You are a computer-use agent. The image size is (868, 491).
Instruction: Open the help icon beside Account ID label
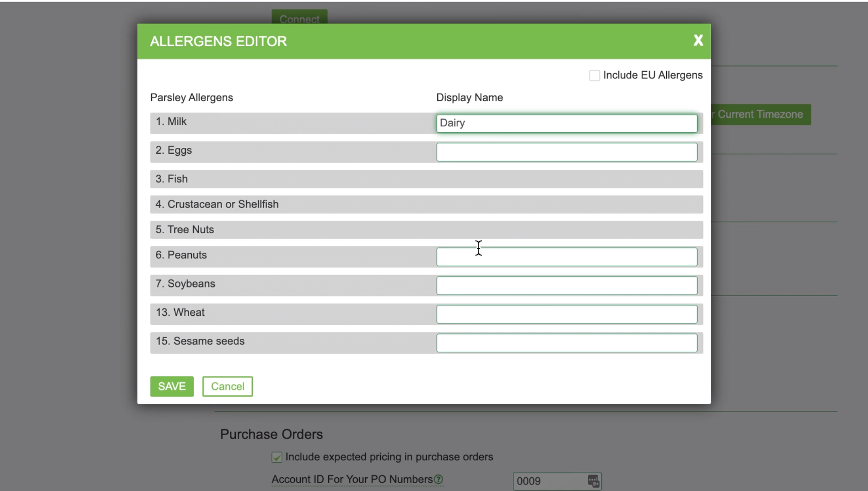click(x=438, y=479)
